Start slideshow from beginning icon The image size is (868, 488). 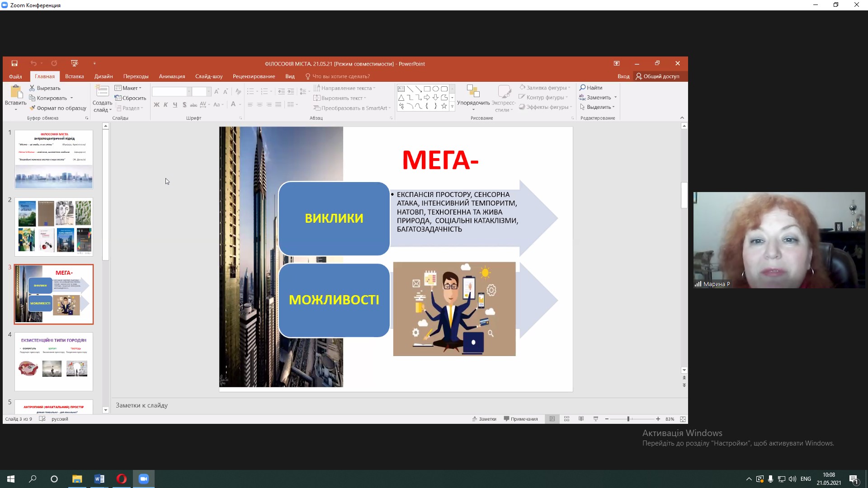75,63
